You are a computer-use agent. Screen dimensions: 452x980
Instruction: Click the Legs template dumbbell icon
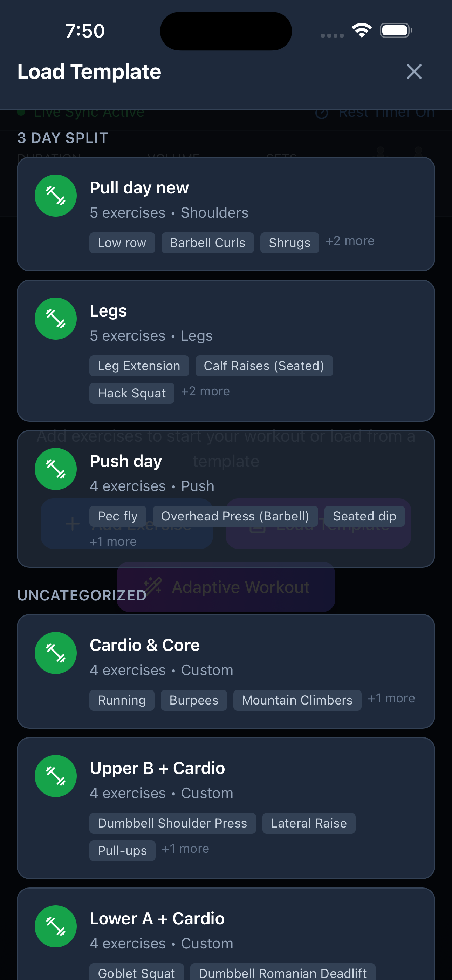click(56, 318)
